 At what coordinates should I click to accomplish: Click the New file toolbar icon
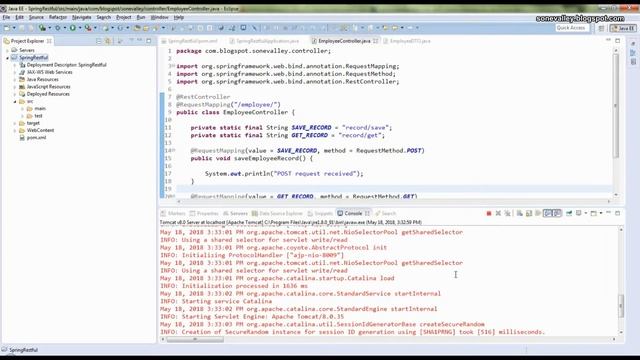pyautogui.click(x=7, y=28)
